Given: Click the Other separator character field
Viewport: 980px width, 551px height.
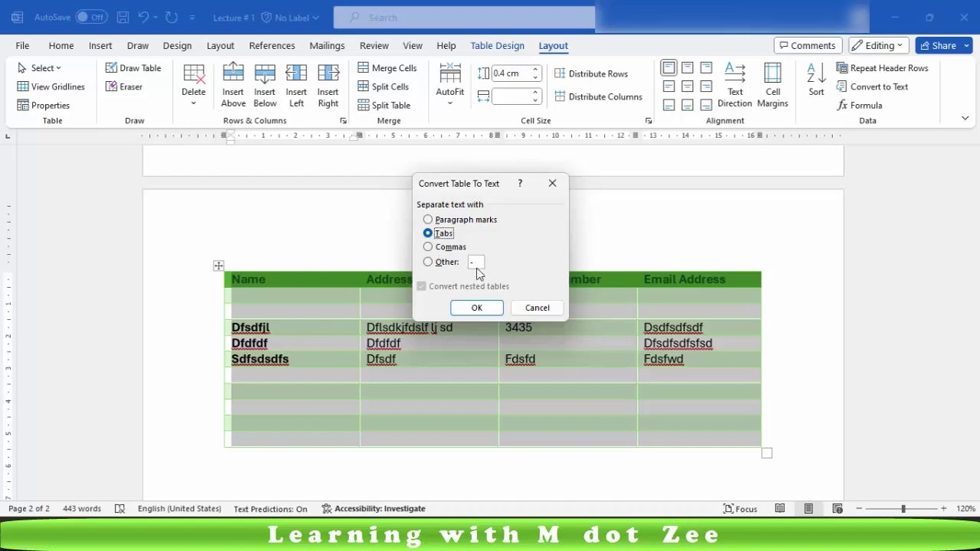Looking at the screenshot, I should 476,262.
